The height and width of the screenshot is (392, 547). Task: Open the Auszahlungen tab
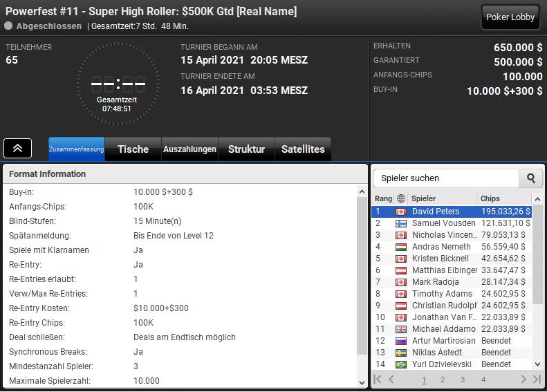point(189,149)
